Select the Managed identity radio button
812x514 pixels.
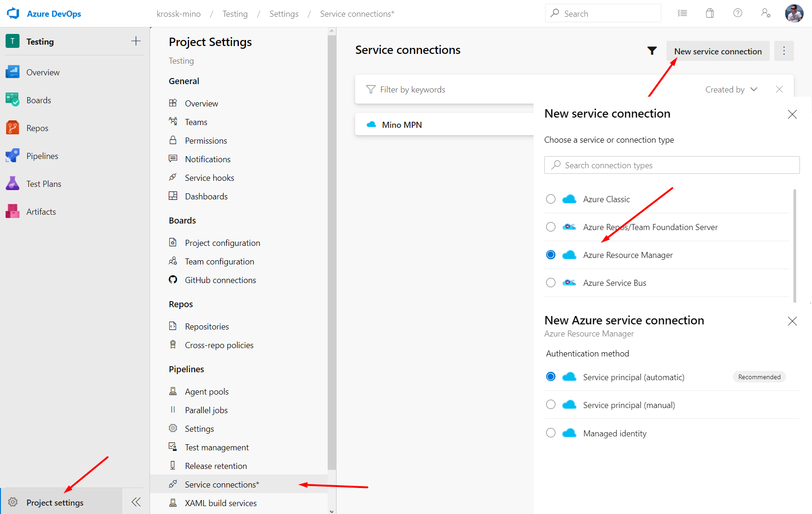click(x=551, y=433)
